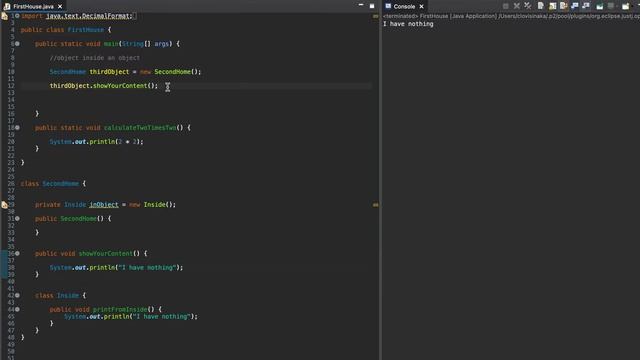The image size is (640, 360).
Task: Click Clear Console icon
Action: [x=540, y=6]
